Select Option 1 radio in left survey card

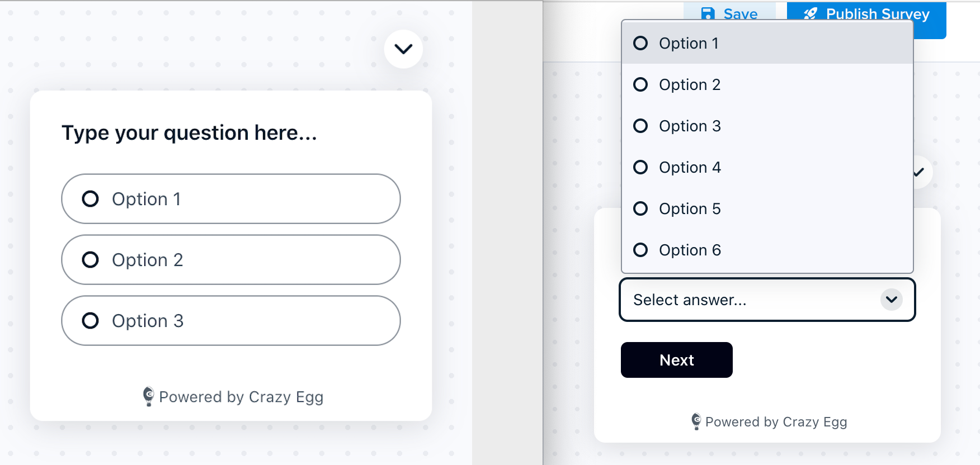[x=231, y=199]
